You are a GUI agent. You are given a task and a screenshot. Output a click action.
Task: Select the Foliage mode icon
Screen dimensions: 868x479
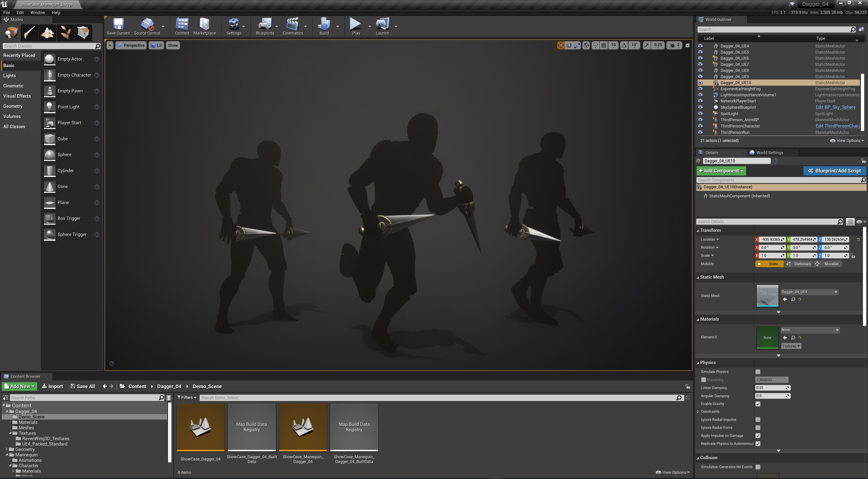pyautogui.click(x=65, y=33)
